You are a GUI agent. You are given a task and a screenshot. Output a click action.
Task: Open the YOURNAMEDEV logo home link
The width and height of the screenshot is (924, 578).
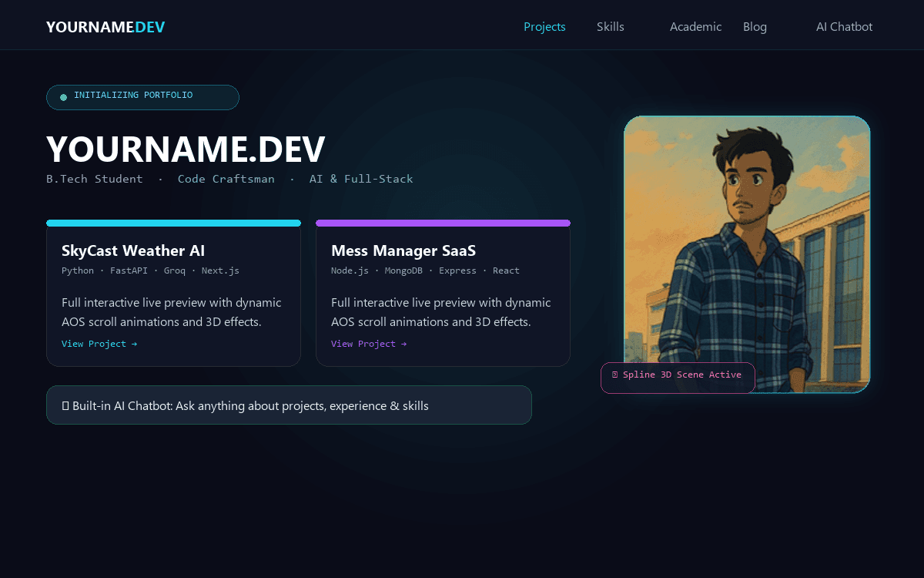105,27
